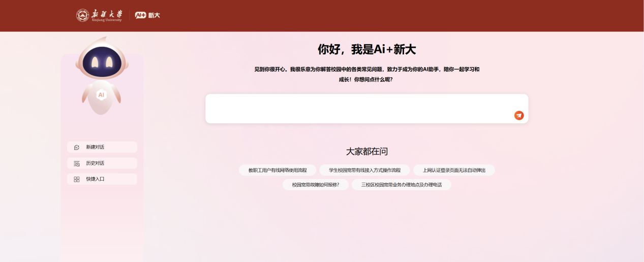Select 学生校园宽带有线接入方式操作流程 suggestion
Image resolution: width=644 pixels, height=262 pixels.
364,170
